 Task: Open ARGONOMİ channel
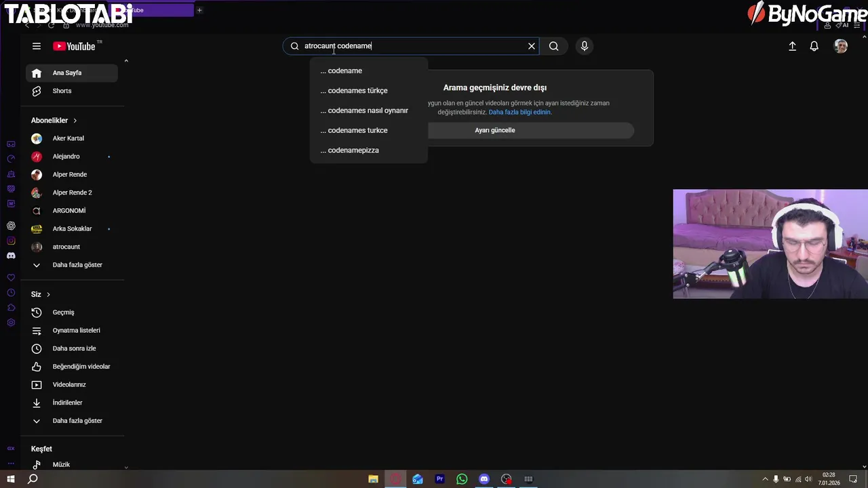[72, 211]
